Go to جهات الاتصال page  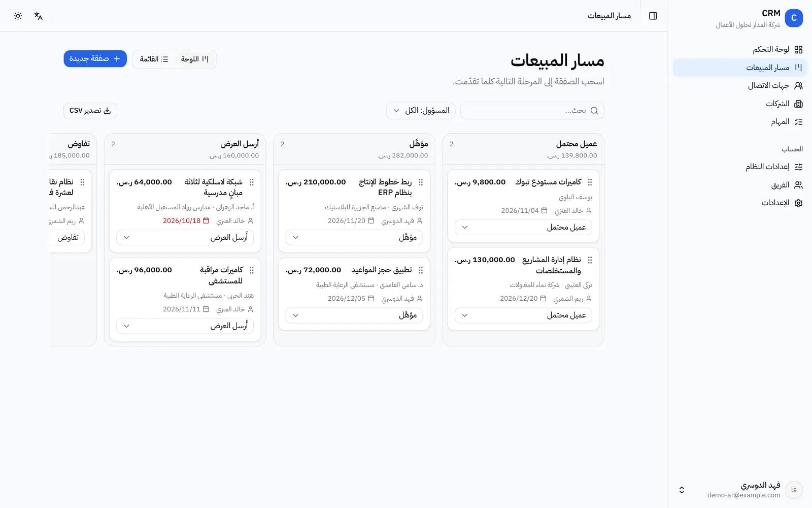coord(740,86)
